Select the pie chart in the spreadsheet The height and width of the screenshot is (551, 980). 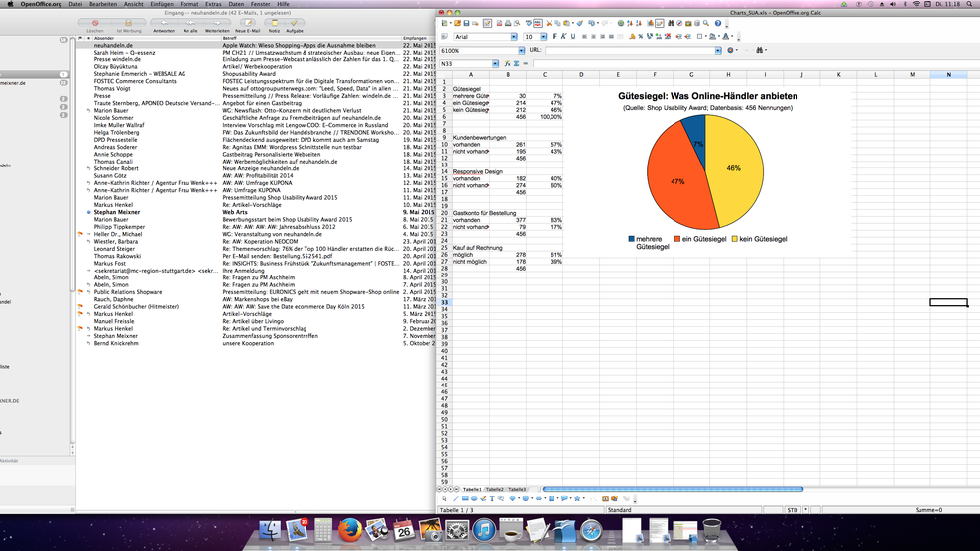tap(705, 171)
